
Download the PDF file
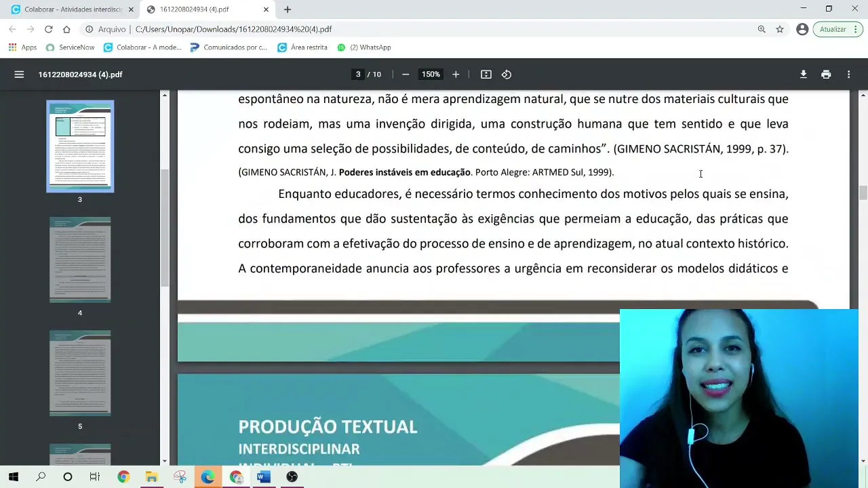[x=804, y=75]
